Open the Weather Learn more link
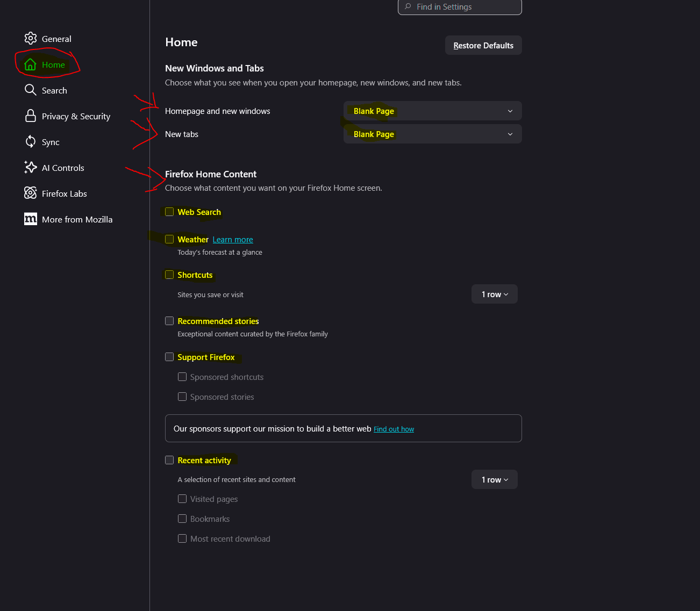This screenshot has width=700, height=611. 233,240
